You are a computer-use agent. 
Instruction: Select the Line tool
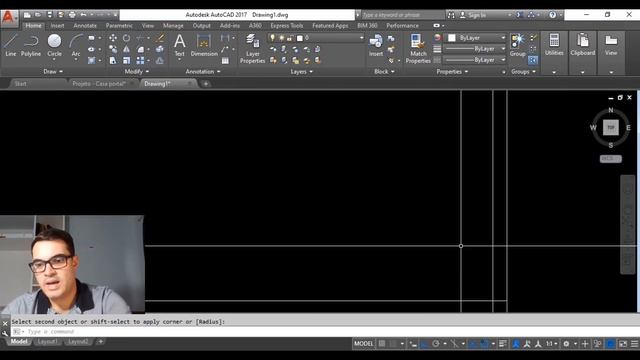[x=11, y=45]
